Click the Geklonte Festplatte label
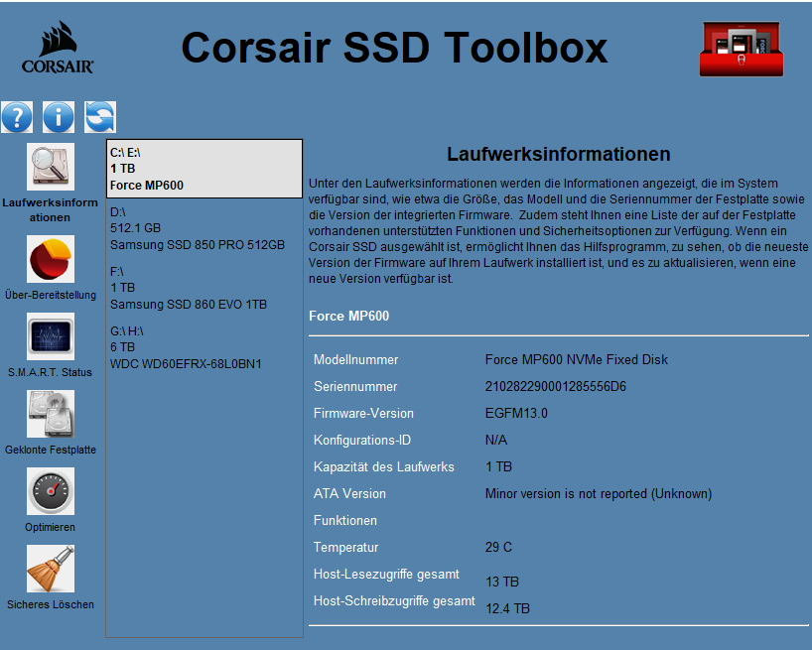 (51, 450)
